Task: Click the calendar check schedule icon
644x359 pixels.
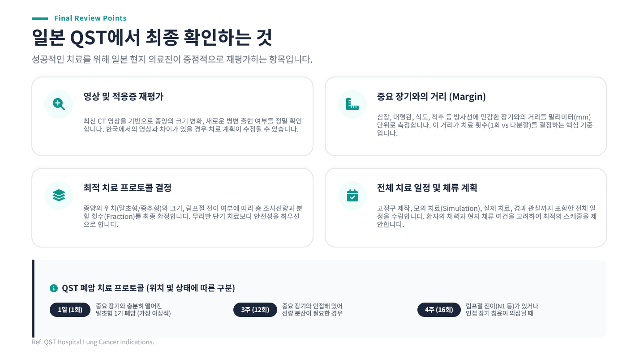Action: (x=352, y=196)
